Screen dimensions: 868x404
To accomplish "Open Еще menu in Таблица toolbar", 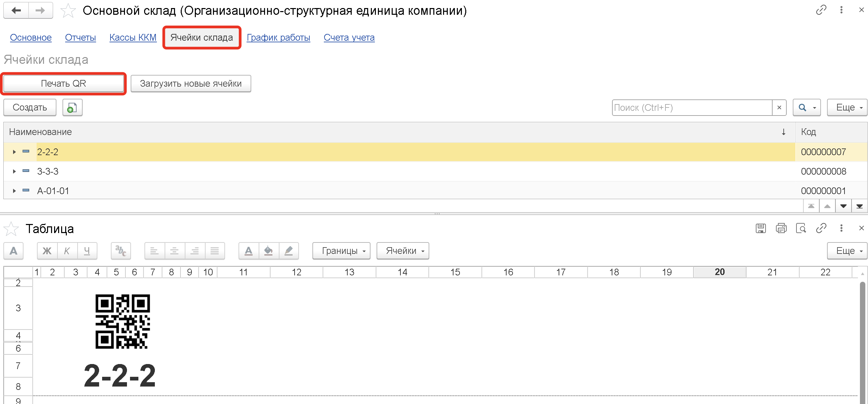I will tap(847, 251).
